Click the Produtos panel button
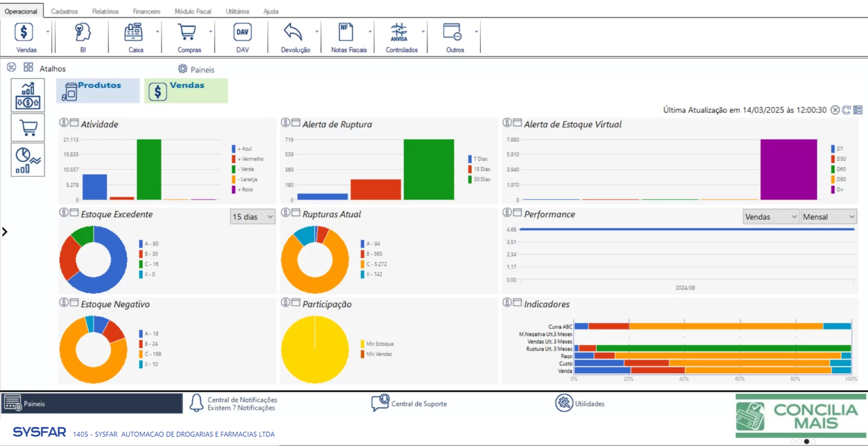This screenshot has width=868, height=446. tap(98, 90)
